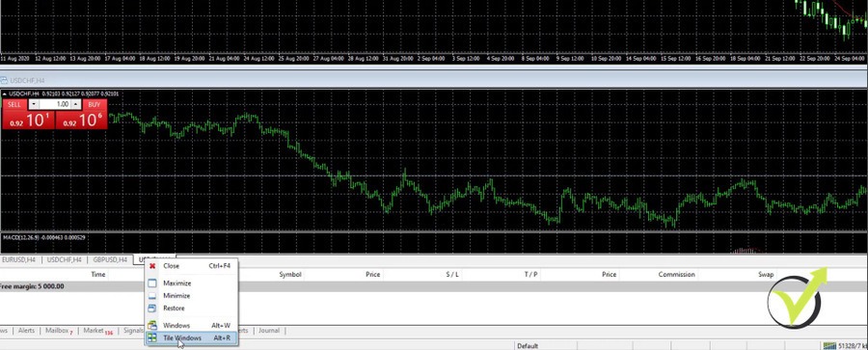Increase lot volume with the up arrow
The height and width of the screenshot is (350, 868).
76,104
